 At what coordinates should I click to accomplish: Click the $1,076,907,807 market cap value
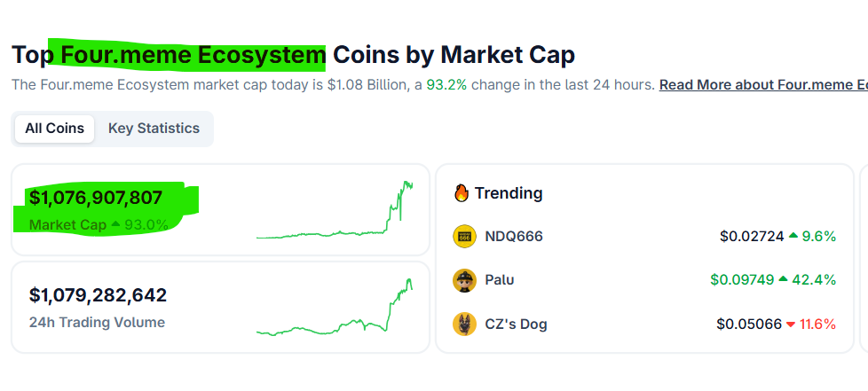pos(96,198)
